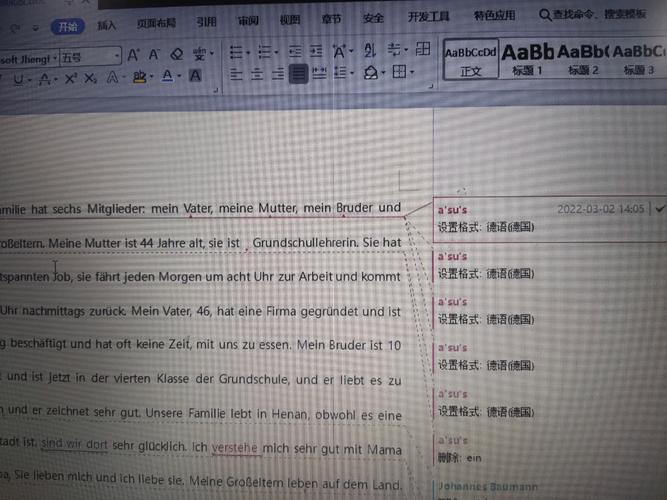
Task: Open the underline style dropdown arrow
Action: pos(29,80)
